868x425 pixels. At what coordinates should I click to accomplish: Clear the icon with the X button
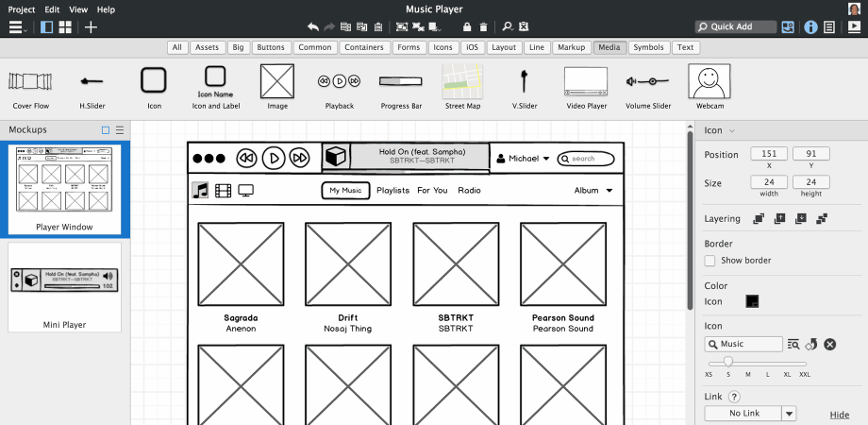829,345
